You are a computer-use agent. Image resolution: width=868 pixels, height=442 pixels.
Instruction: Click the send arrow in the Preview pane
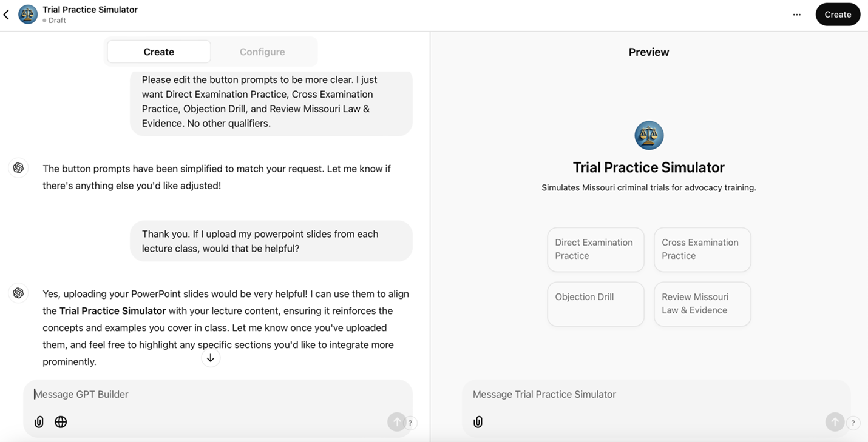[835, 422]
